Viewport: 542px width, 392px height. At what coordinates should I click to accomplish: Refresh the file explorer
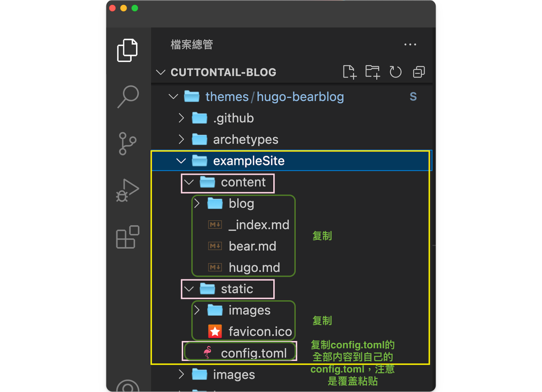click(x=396, y=72)
